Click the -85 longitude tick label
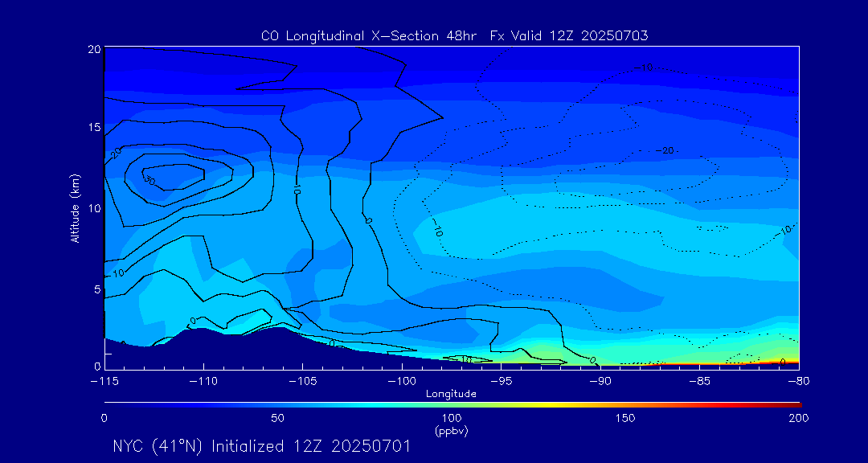Viewport: 868px width, 463px height. tap(700, 382)
